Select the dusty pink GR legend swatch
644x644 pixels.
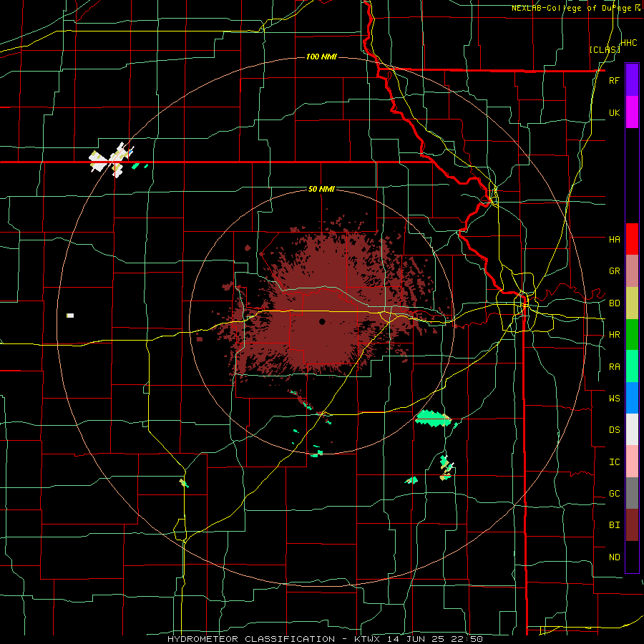(x=632, y=271)
